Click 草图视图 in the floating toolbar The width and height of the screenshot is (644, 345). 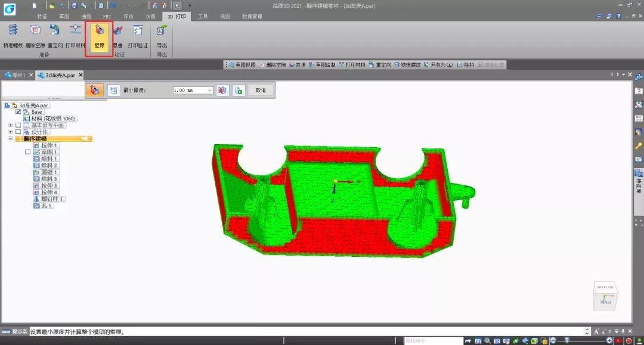click(242, 65)
